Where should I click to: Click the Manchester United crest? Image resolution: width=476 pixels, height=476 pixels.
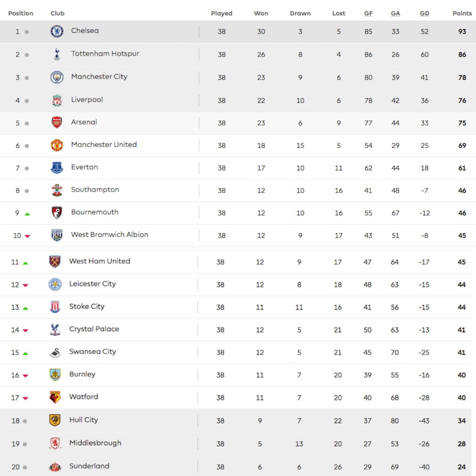(57, 145)
